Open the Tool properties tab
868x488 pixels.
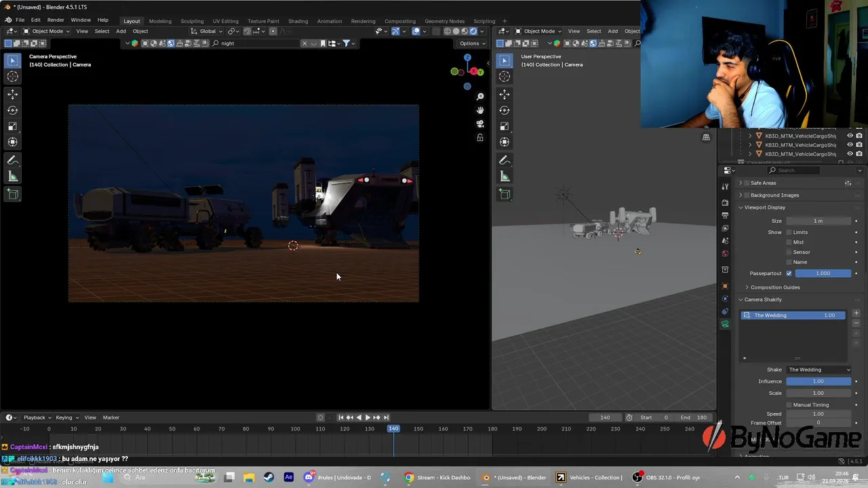coord(725,186)
